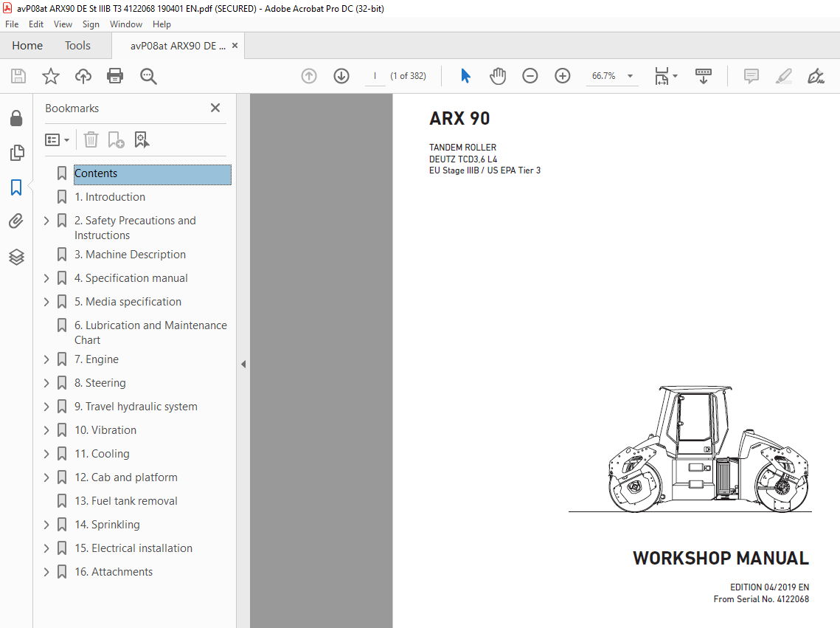The width and height of the screenshot is (840, 628).
Task: Jump to 1. Introduction bookmark
Action: click(110, 197)
